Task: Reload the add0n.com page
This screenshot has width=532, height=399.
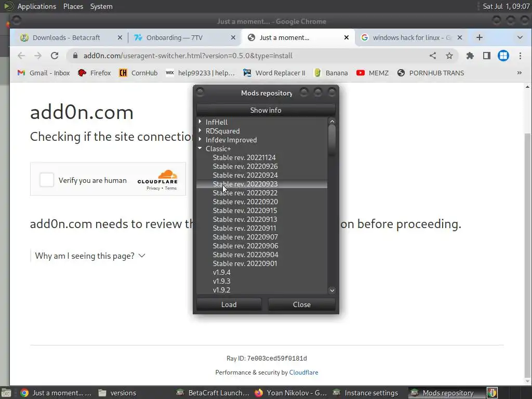Action: pos(55,56)
